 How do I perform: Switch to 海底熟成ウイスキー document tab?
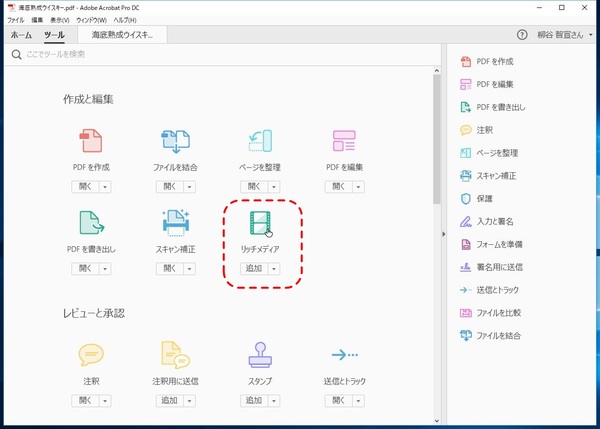(x=122, y=35)
